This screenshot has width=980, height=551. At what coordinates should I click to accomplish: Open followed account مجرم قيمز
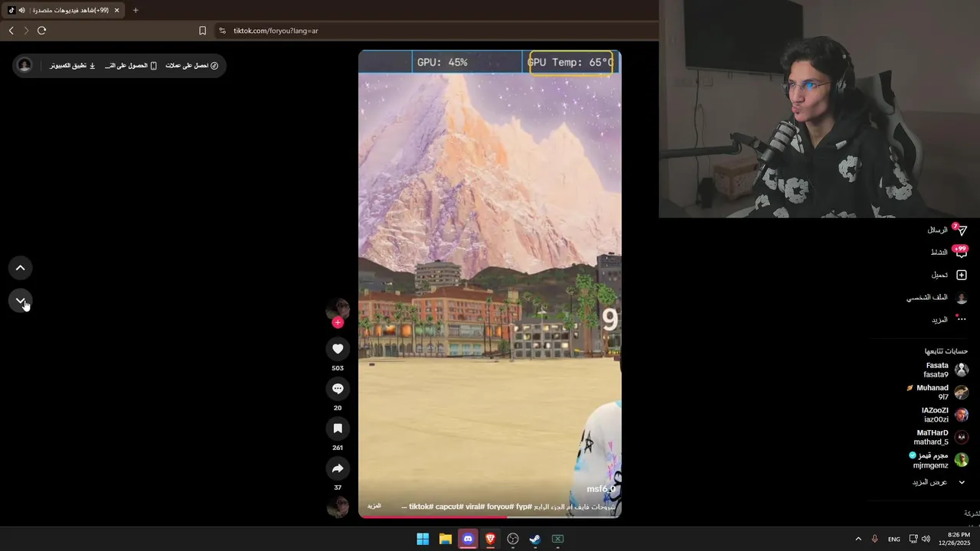point(939,460)
